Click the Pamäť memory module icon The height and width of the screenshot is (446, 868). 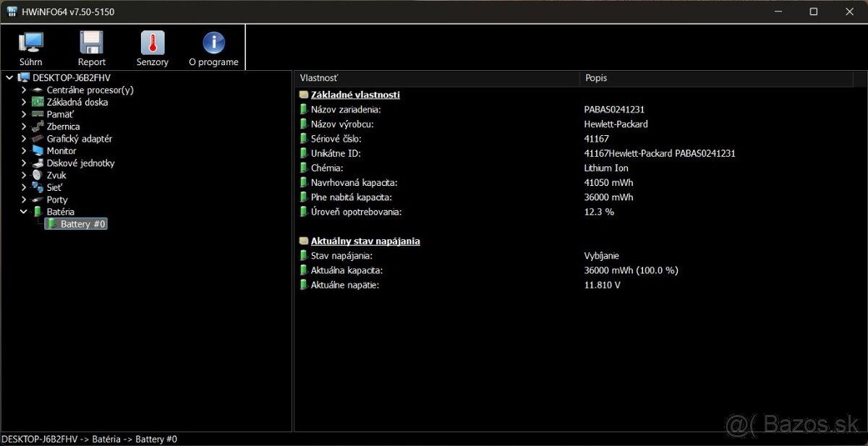pos(36,114)
